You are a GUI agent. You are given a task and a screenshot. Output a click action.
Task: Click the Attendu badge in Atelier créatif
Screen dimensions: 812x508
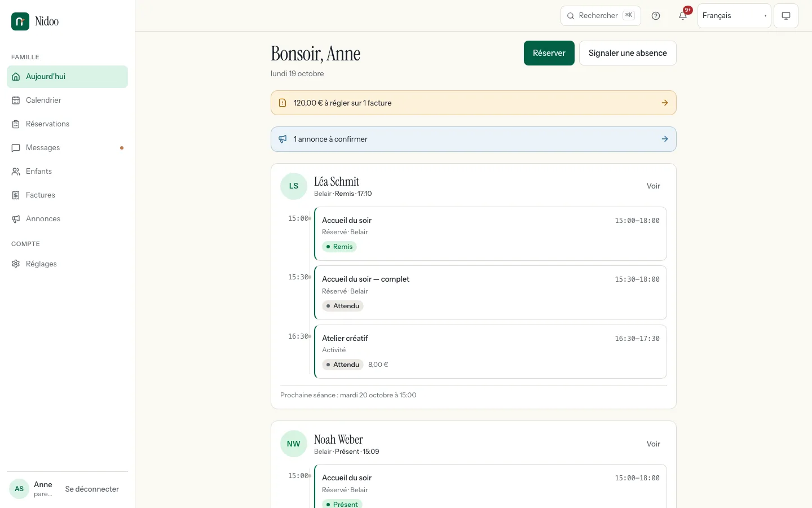pyautogui.click(x=343, y=365)
